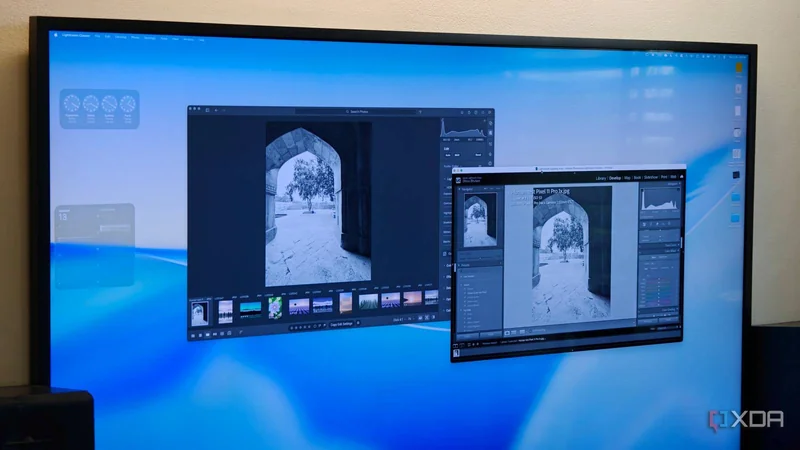This screenshot has width=800, height=450.
Task: Collapse the Presets panel disclosure triangle
Action: pos(459,265)
